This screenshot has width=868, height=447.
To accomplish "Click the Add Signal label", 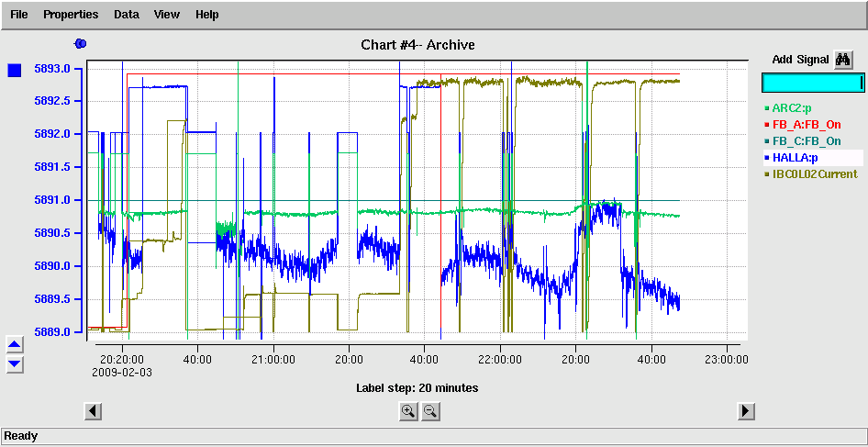I will tap(801, 60).
